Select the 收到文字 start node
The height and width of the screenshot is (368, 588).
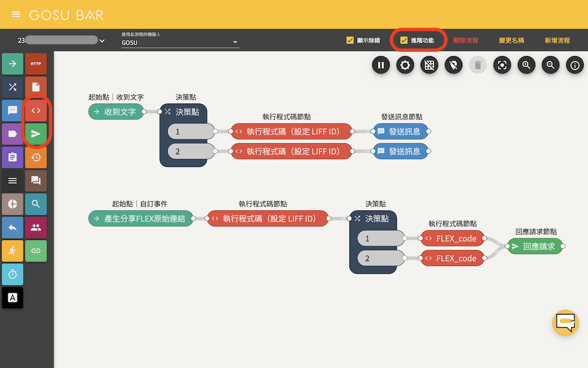click(117, 112)
